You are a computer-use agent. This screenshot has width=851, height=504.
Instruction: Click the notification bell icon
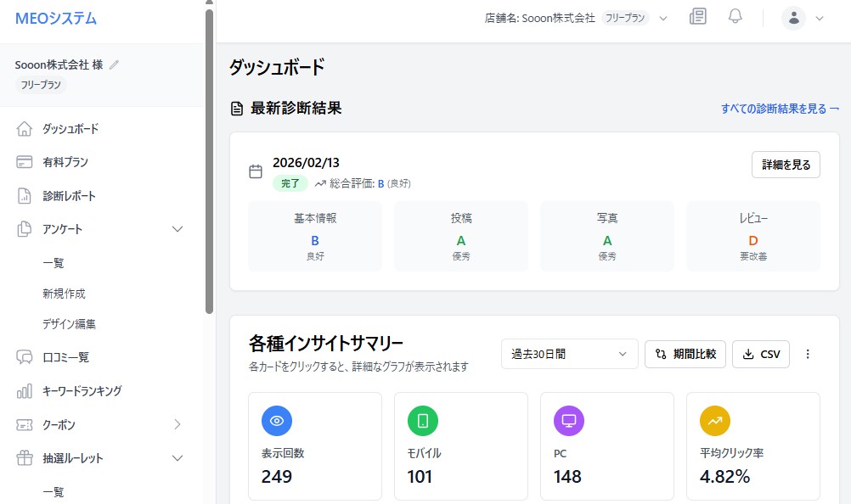(x=735, y=16)
